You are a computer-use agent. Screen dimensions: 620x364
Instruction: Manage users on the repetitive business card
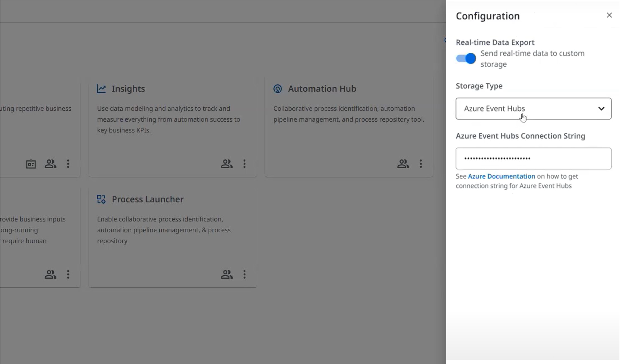pos(50,164)
